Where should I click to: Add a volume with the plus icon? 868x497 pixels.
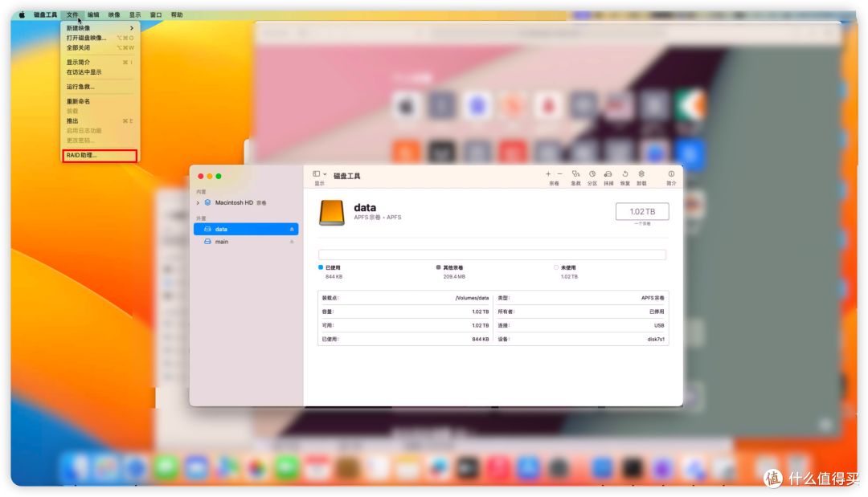pos(548,174)
